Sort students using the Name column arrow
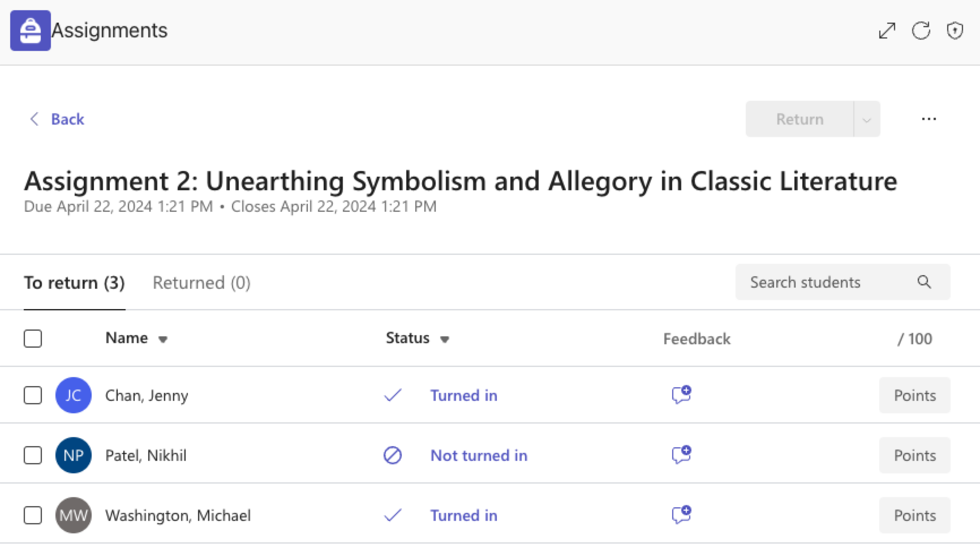The image size is (980, 556). (x=163, y=340)
